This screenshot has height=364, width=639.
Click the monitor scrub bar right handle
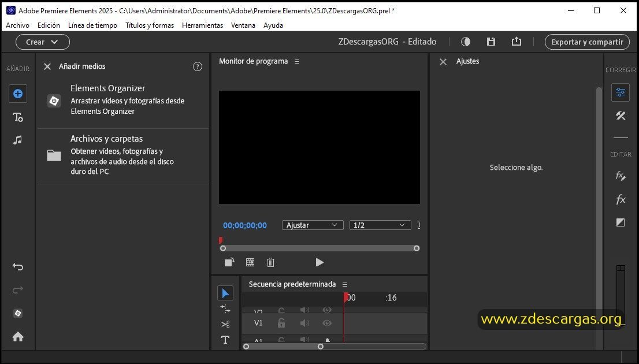coord(417,248)
